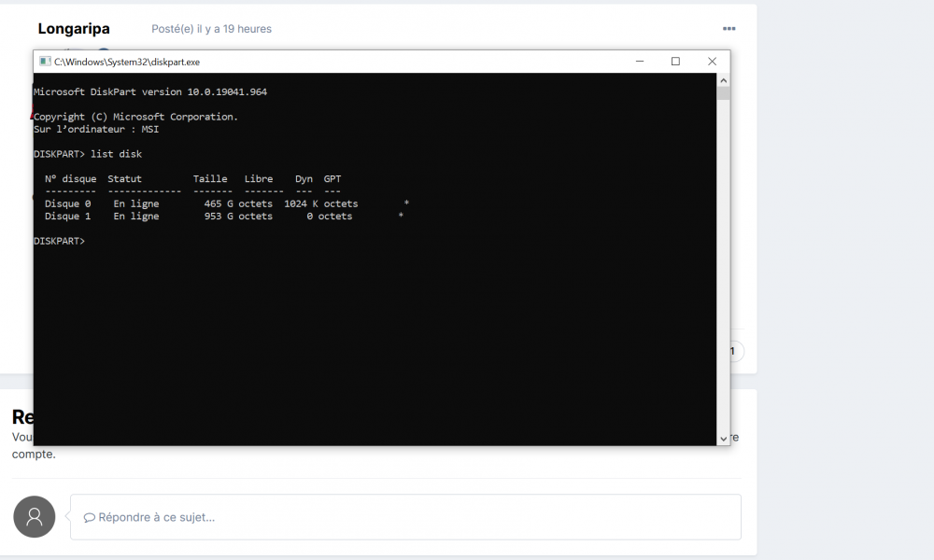
Task: Click the console scrollbar up arrow
Action: pyautogui.click(x=723, y=80)
